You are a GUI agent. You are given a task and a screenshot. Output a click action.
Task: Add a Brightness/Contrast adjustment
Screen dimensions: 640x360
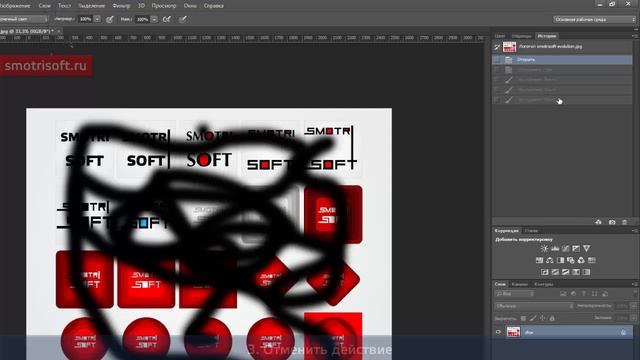pyautogui.click(x=544, y=248)
